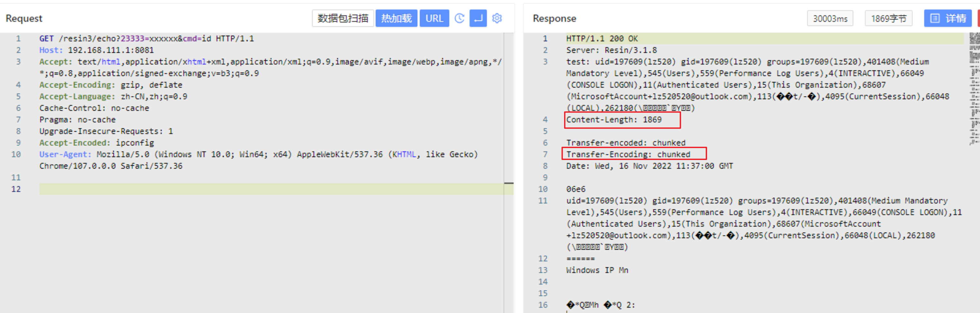Click the Accept-Language: zh-CN line
Viewport: 980px width, 313px height.
pyautogui.click(x=113, y=96)
